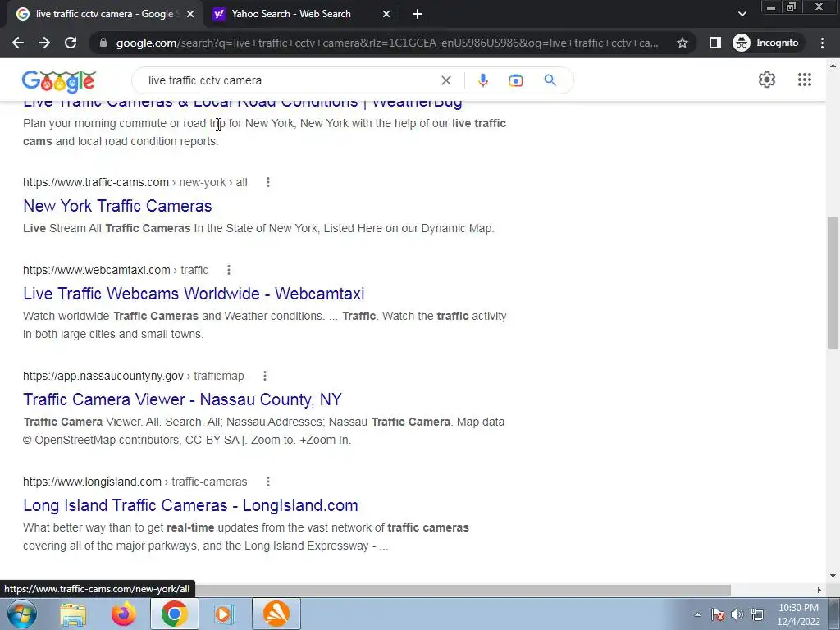The width and height of the screenshot is (840, 630).
Task: Open Chrome side panel icon
Action: (714, 43)
